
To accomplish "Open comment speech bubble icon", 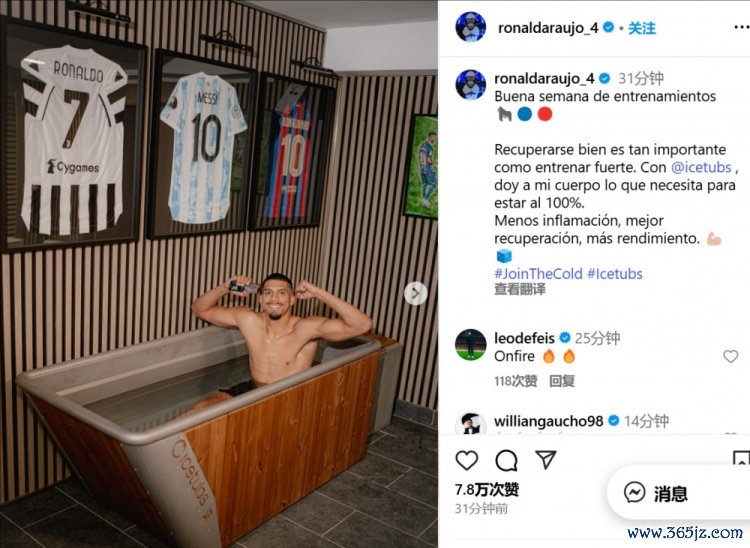I will tap(506, 460).
